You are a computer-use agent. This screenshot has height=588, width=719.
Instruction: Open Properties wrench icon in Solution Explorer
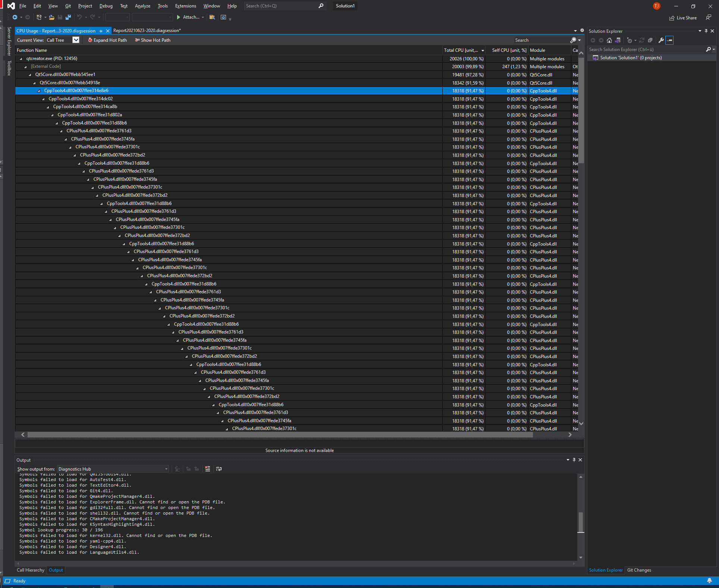point(661,40)
